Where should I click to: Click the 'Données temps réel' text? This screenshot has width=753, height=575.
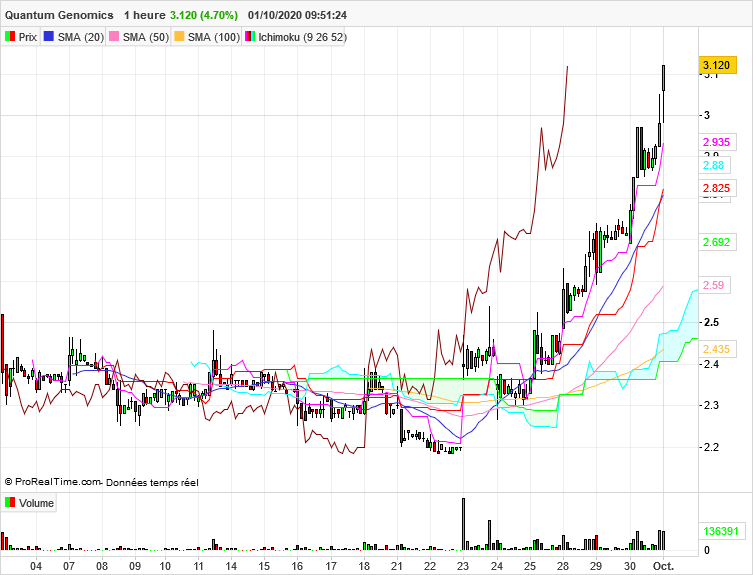(x=152, y=483)
